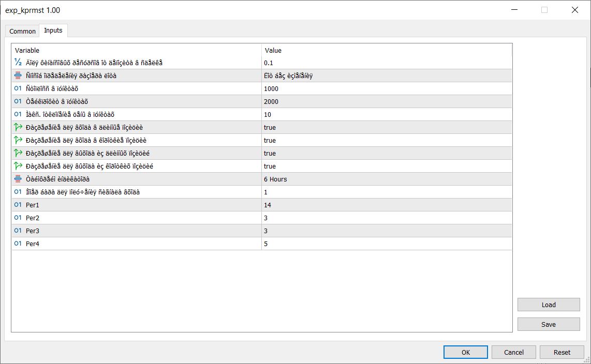
Task: Switch to the Common tab
Action: coord(22,31)
